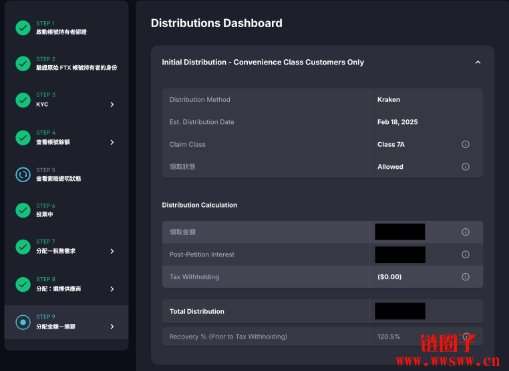Click the Total Distribution row
This screenshot has width=509, height=371.
pyautogui.click(x=322, y=311)
